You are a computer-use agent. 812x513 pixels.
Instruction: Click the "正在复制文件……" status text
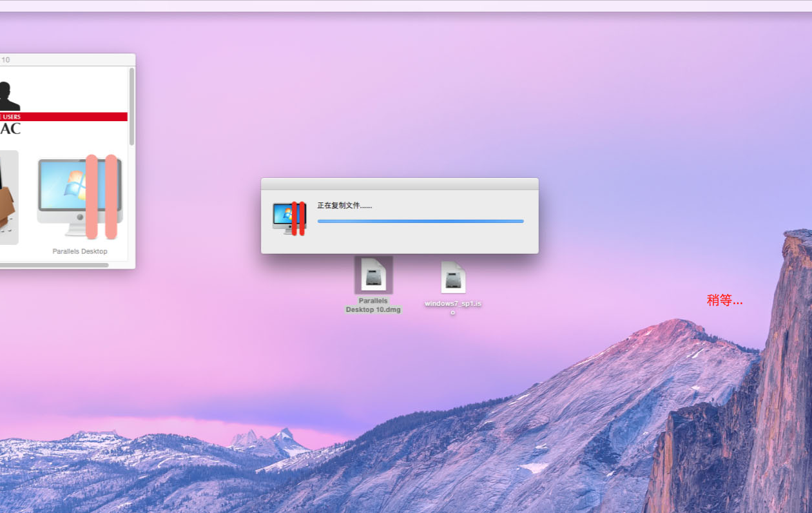345,206
